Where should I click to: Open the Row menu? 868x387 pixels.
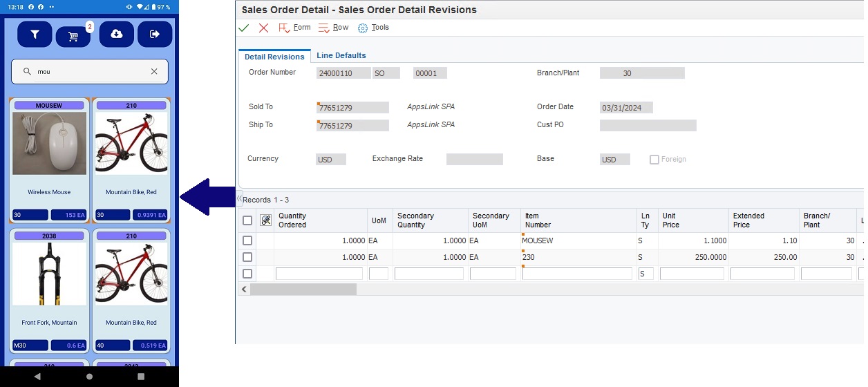coord(341,28)
